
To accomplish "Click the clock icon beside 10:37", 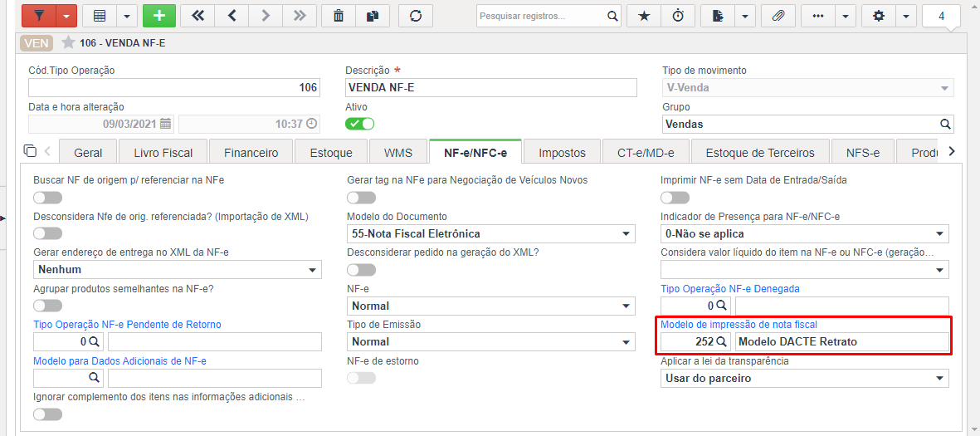I will pyautogui.click(x=311, y=124).
